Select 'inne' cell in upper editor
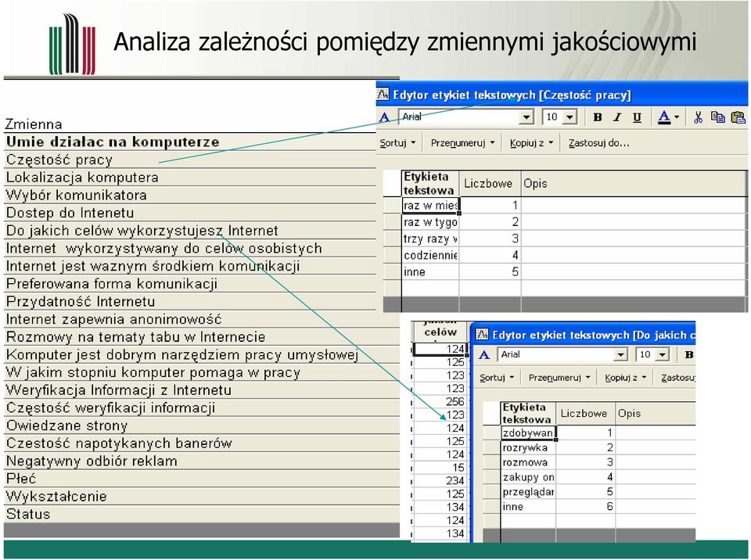The width and height of the screenshot is (751, 560). coord(430,271)
